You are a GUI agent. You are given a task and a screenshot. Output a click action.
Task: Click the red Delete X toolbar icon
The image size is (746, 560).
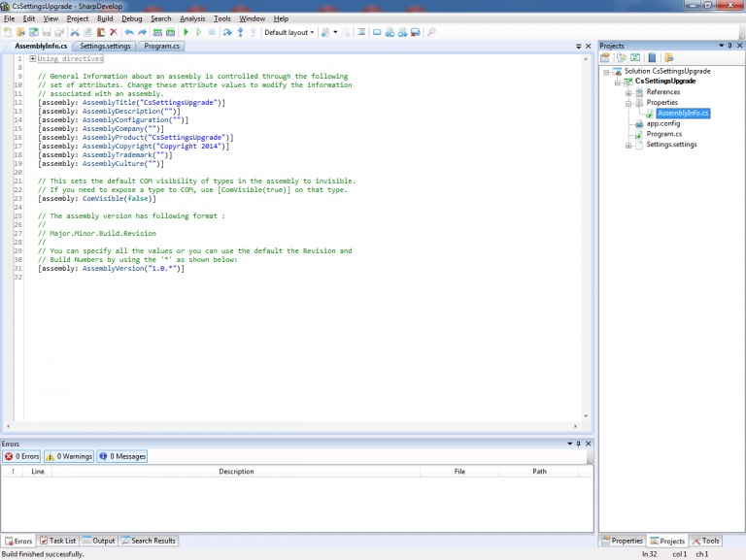point(113,32)
